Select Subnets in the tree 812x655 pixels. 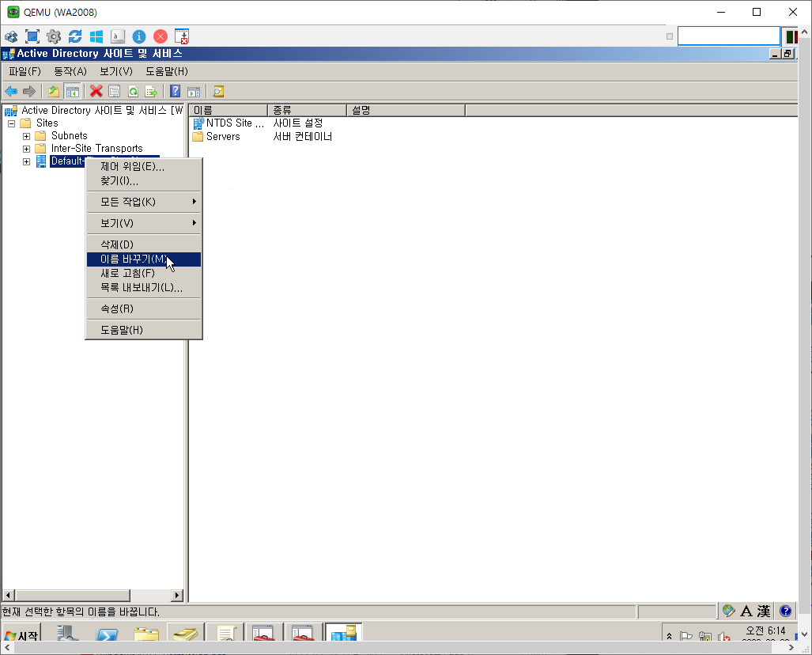click(69, 136)
